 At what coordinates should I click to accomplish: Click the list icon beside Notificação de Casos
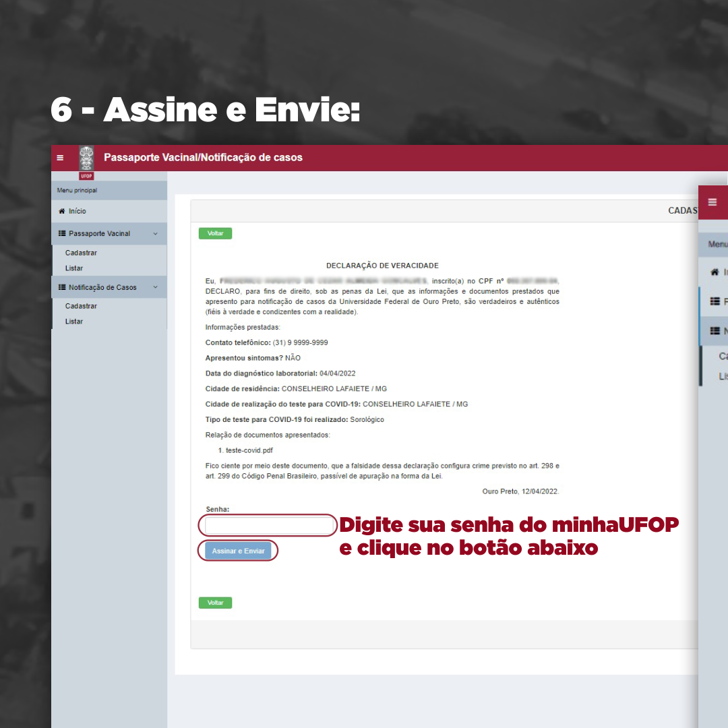tap(62, 287)
